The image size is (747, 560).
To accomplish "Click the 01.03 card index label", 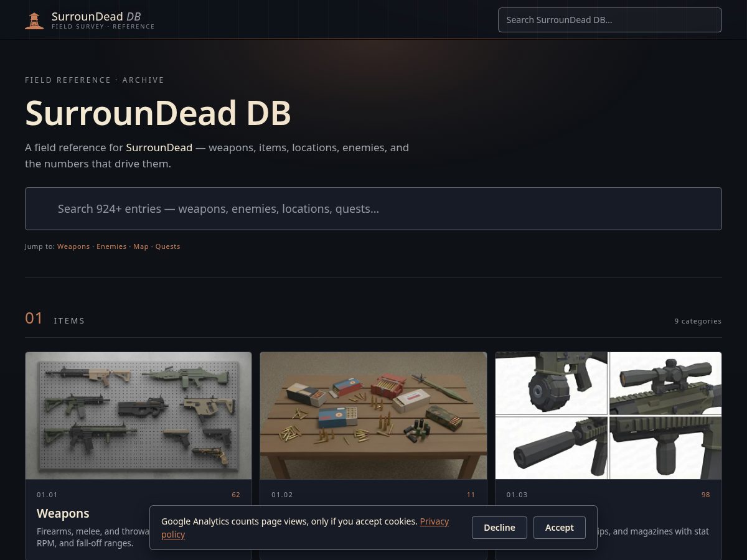I will coord(517,495).
